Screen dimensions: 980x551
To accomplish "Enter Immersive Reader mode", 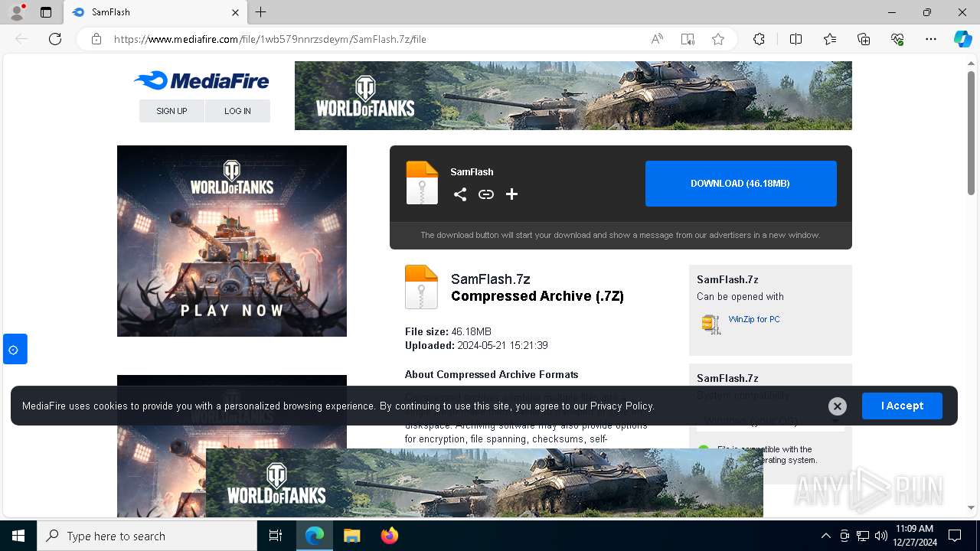I will 688,39.
